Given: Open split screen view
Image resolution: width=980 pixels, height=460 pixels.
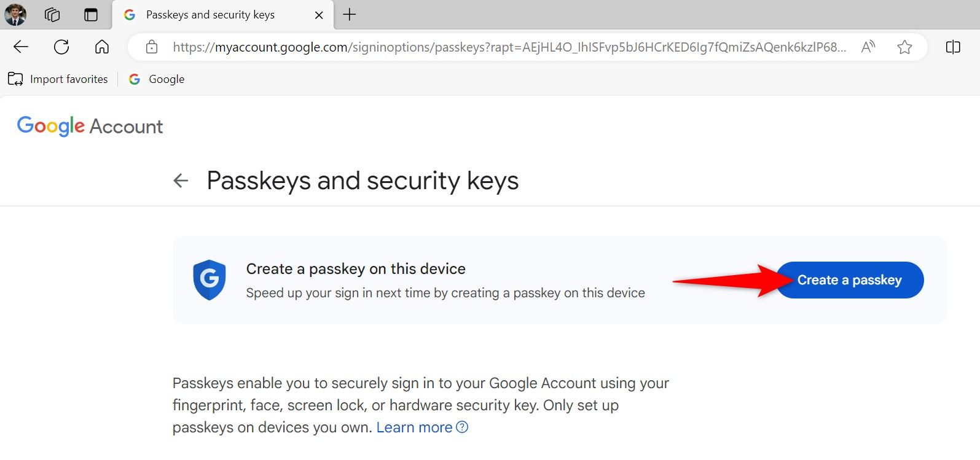Looking at the screenshot, I should (953, 46).
